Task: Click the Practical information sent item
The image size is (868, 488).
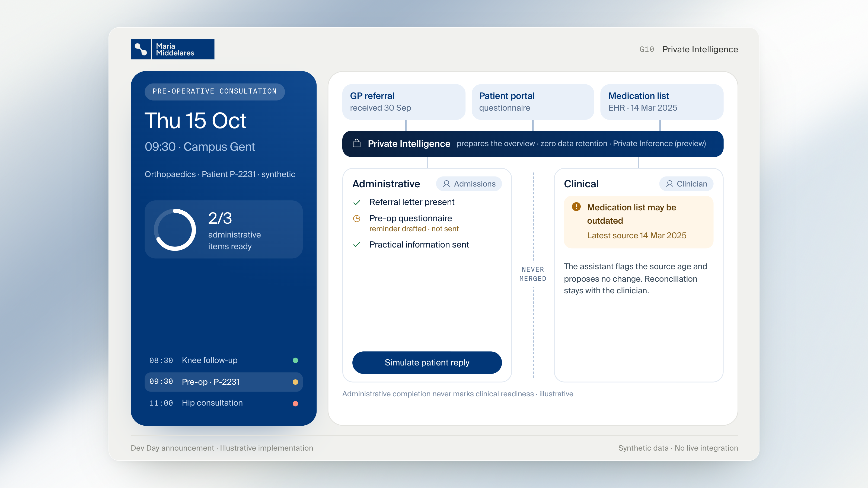Action: tap(419, 245)
